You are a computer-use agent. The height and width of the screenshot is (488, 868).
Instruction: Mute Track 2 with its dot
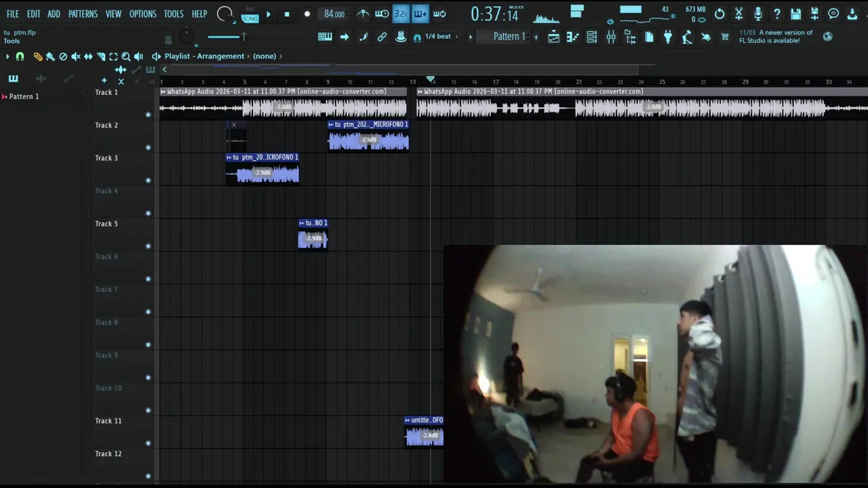[x=148, y=147]
